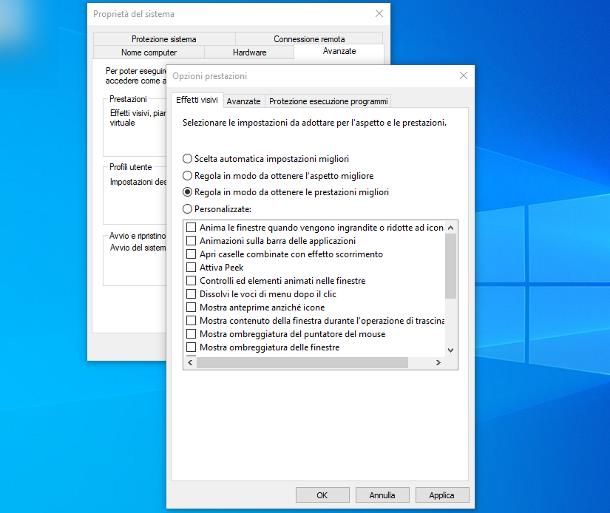Confirm with the OK button
This screenshot has height=513, width=610.
click(323, 495)
